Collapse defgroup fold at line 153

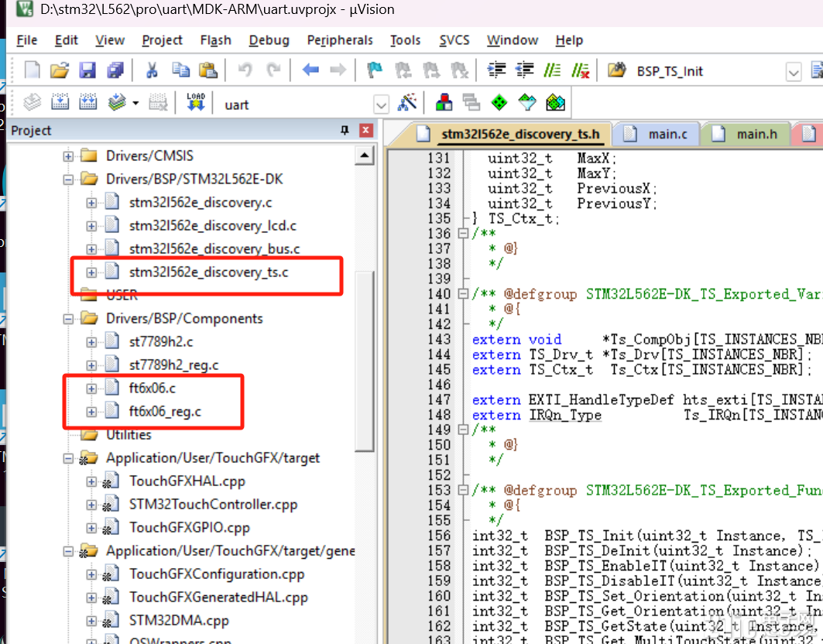tap(463, 490)
